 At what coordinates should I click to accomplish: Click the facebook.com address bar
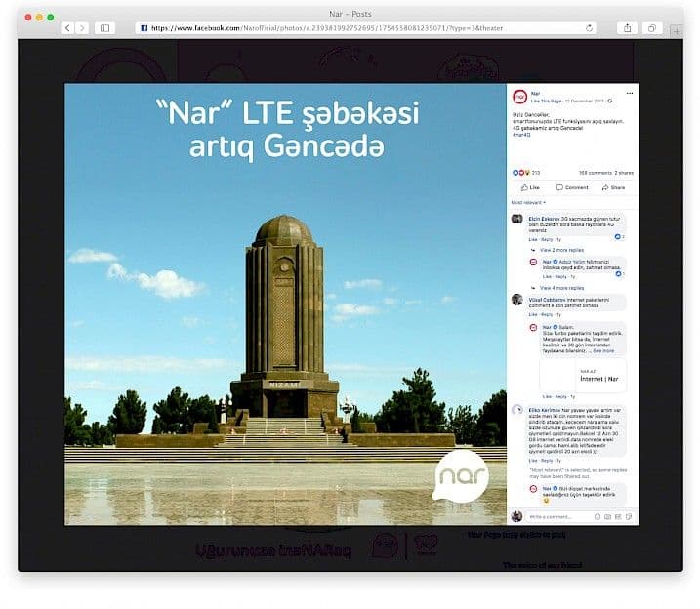365,28
